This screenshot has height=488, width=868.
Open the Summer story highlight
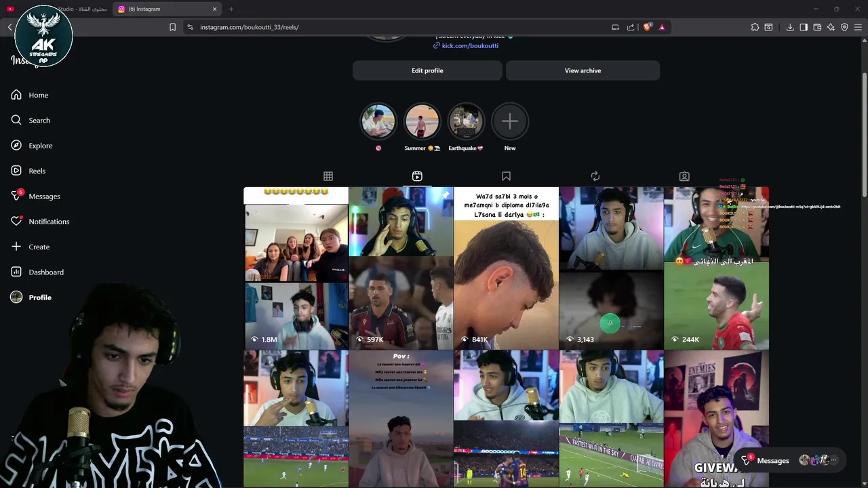tap(422, 122)
